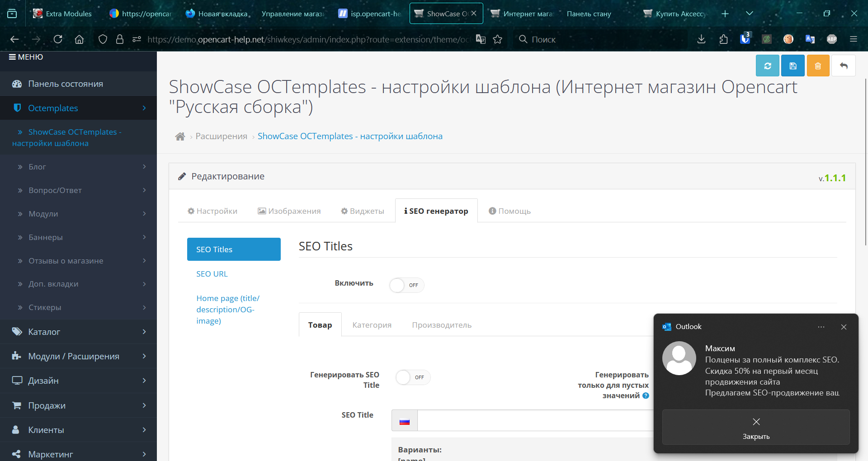Enable Генерировать SEO Title switch

click(x=413, y=377)
